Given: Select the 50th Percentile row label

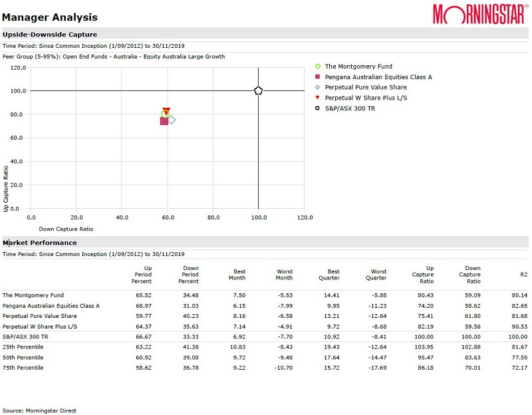Looking at the screenshot, I should click(x=23, y=357).
